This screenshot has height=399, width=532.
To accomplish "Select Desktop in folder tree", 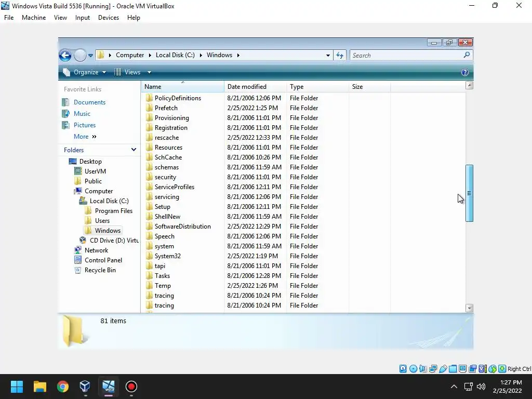I will coord(90,162).
